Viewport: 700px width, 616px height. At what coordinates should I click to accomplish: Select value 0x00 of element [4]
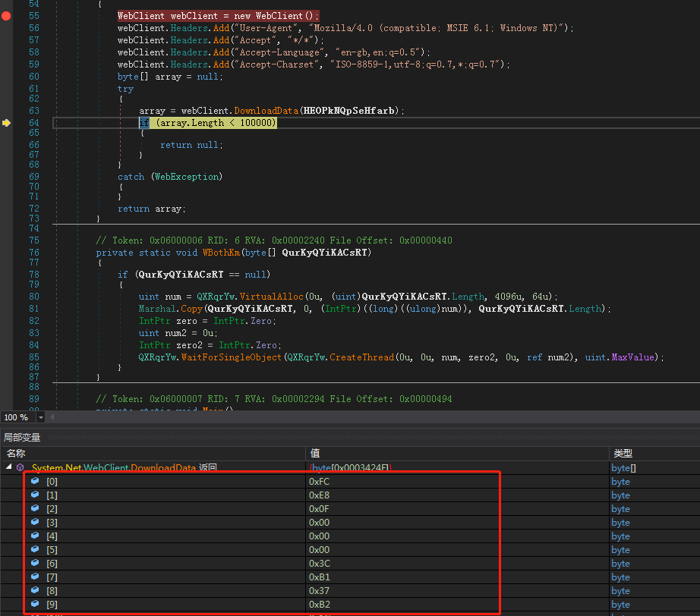pyautogui.click(x=319, y=536)
